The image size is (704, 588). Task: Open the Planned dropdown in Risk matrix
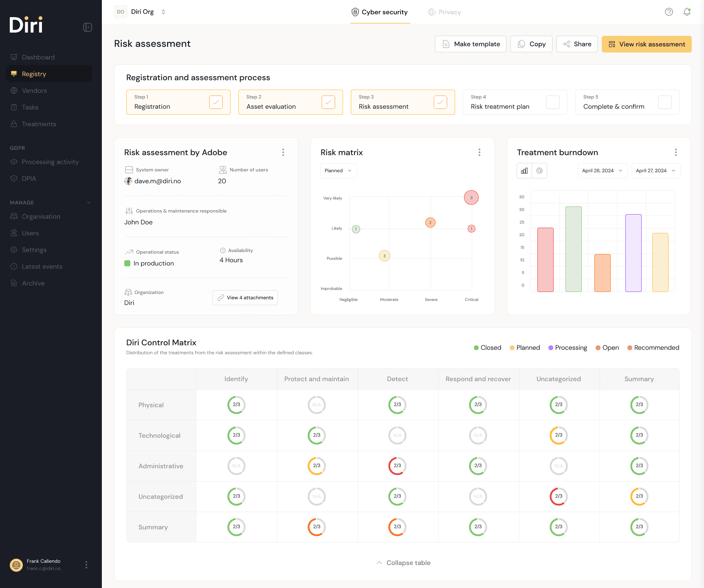click(338, 171)
